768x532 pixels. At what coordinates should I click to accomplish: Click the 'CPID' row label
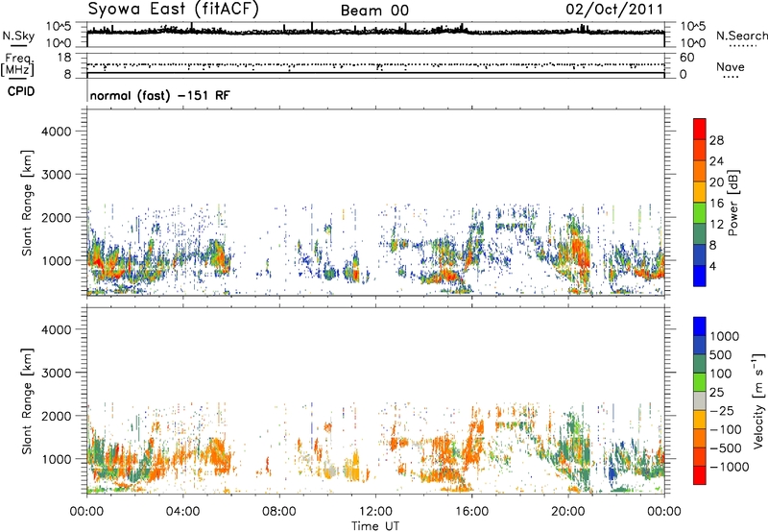point(21,91)
